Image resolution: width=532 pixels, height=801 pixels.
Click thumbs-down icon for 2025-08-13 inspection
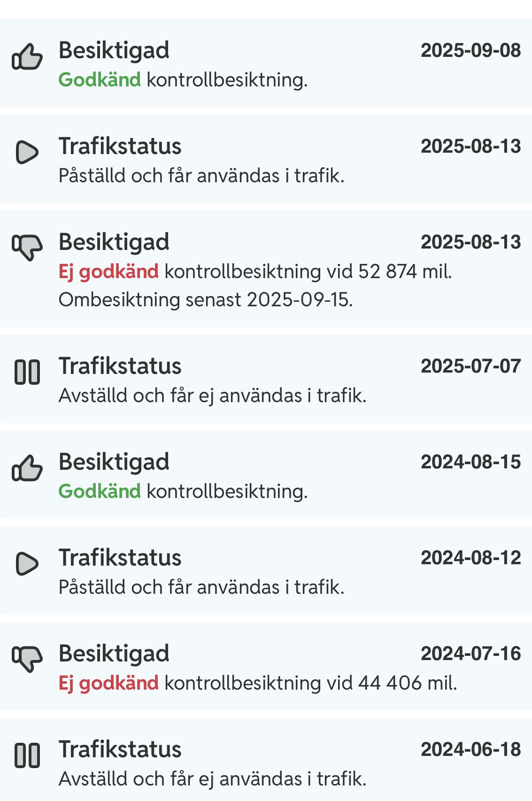point(27,246)
